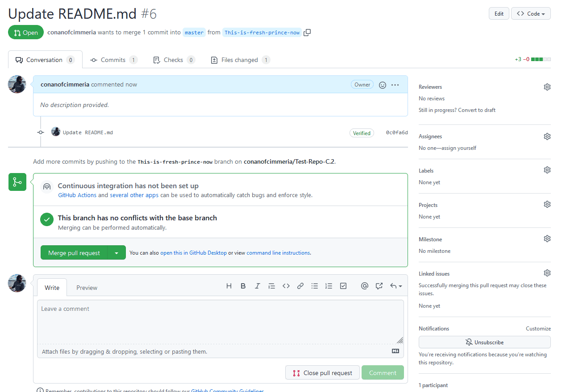Insert a heading with the H icon

[x=229, y=286]
